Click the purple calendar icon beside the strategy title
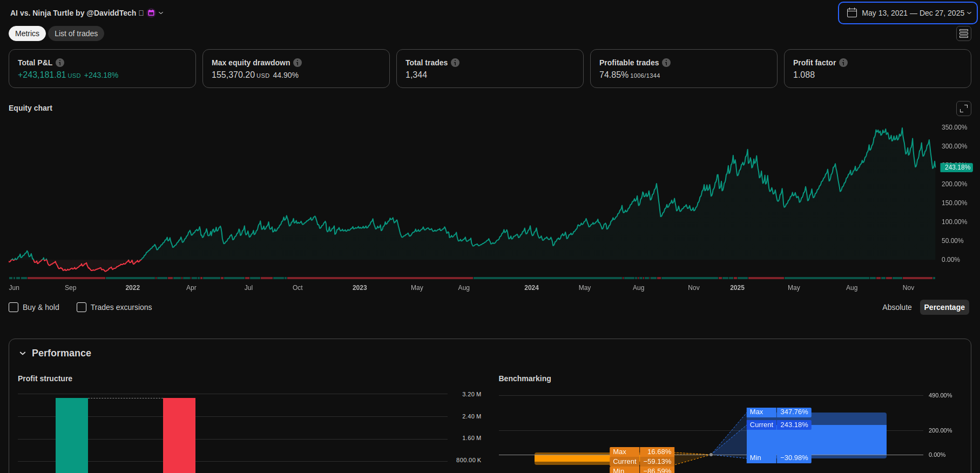 [x=151, y=13]
